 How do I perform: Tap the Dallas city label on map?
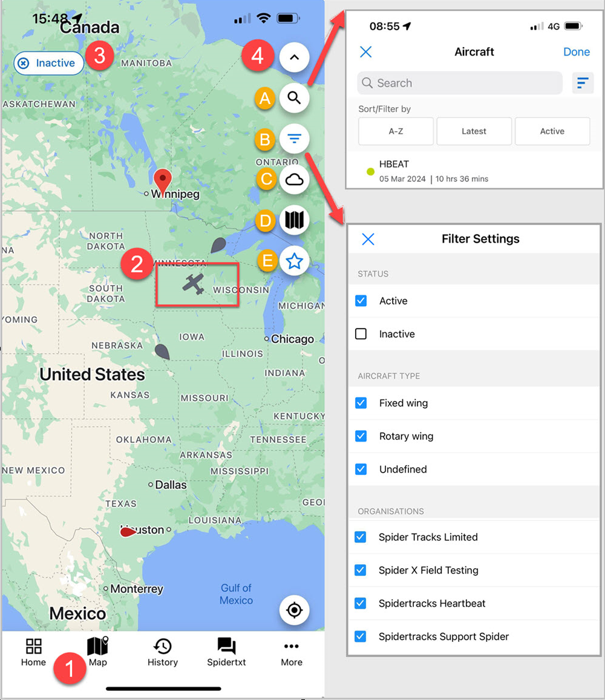pyautogui.click(x=171, y=485)
